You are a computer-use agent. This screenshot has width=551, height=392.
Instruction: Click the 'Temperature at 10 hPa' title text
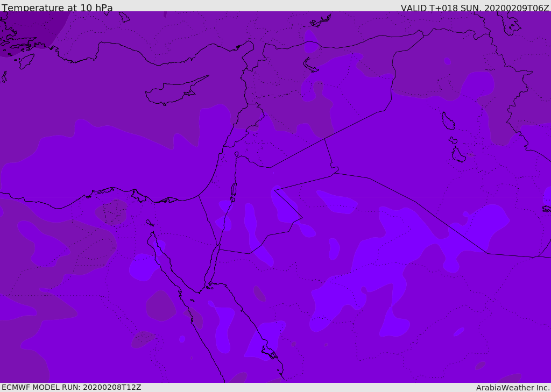(57, 8)
